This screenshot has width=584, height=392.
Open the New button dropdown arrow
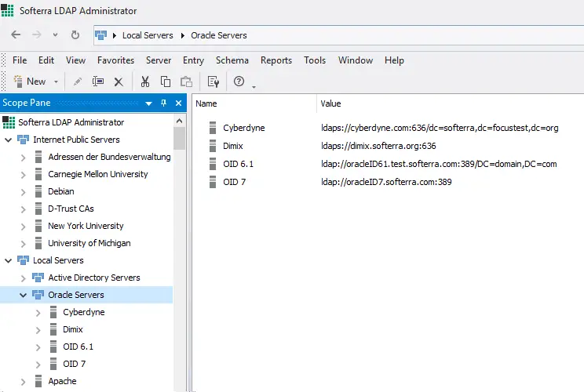56,81
